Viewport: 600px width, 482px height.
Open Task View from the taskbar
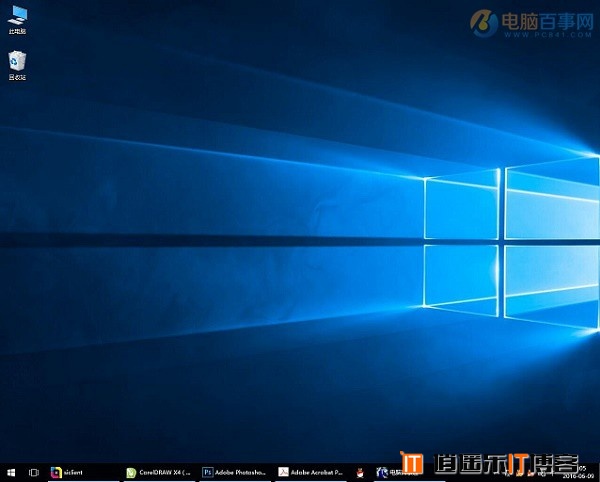coord(34,473)
